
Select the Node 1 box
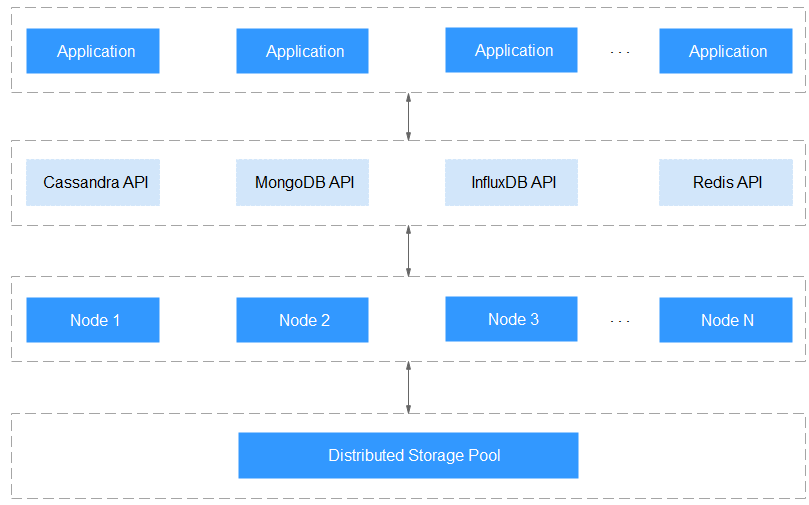[x=93, y=320]
